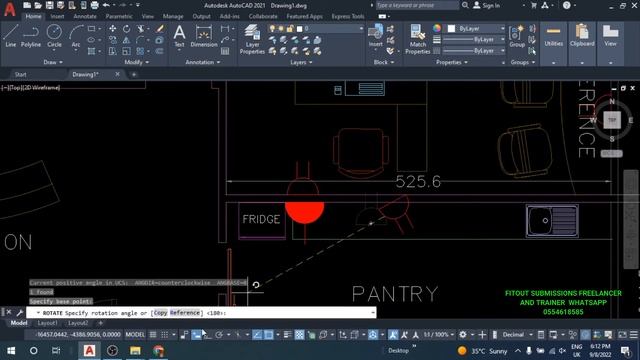Click the Table icon in Annotation panel
The height and width of the screenshot is (360, 640).
tap(225, 51)
